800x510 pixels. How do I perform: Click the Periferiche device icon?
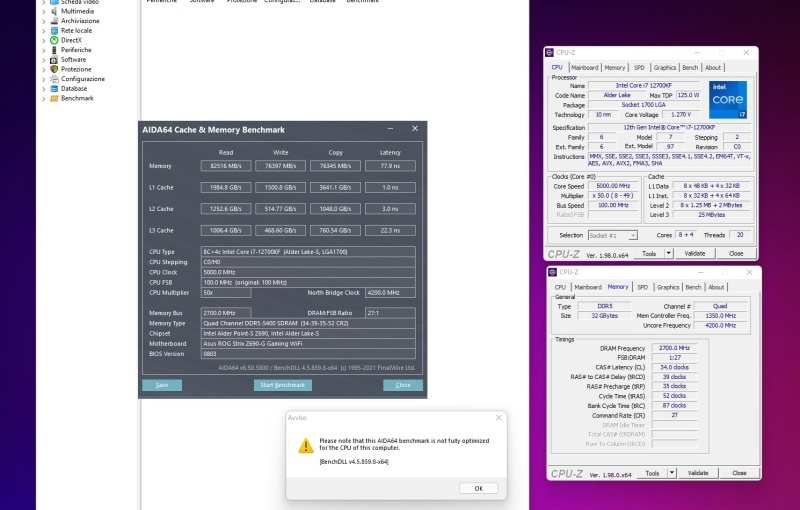(x=54, y=50)
